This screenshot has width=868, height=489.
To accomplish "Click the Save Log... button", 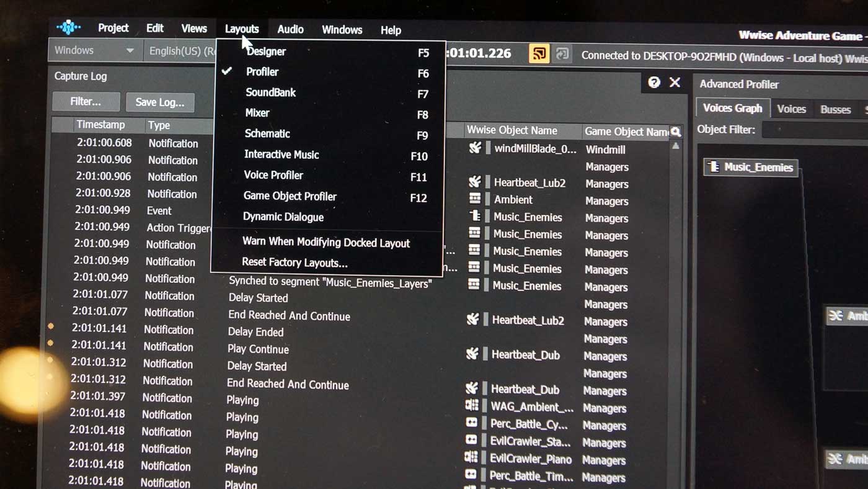I will (160, 102).
